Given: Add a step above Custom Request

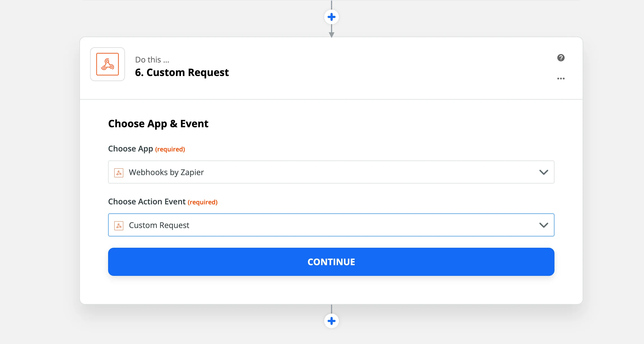Looking at the screenshot, I should coord(332,17).
